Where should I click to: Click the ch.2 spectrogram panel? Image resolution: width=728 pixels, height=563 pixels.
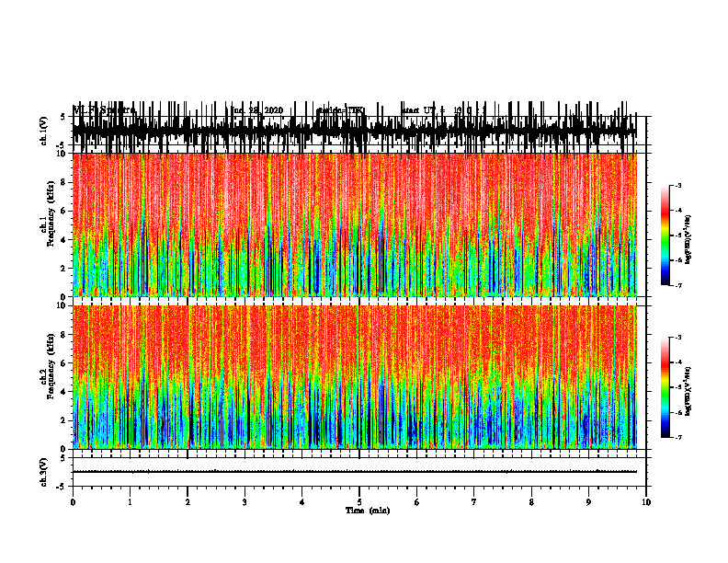click(x=355, y=377)
